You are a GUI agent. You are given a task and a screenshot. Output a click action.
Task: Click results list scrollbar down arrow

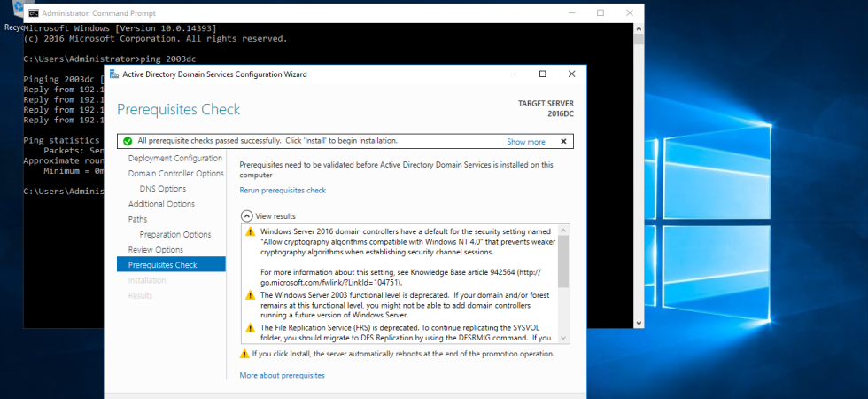[563, 338]
